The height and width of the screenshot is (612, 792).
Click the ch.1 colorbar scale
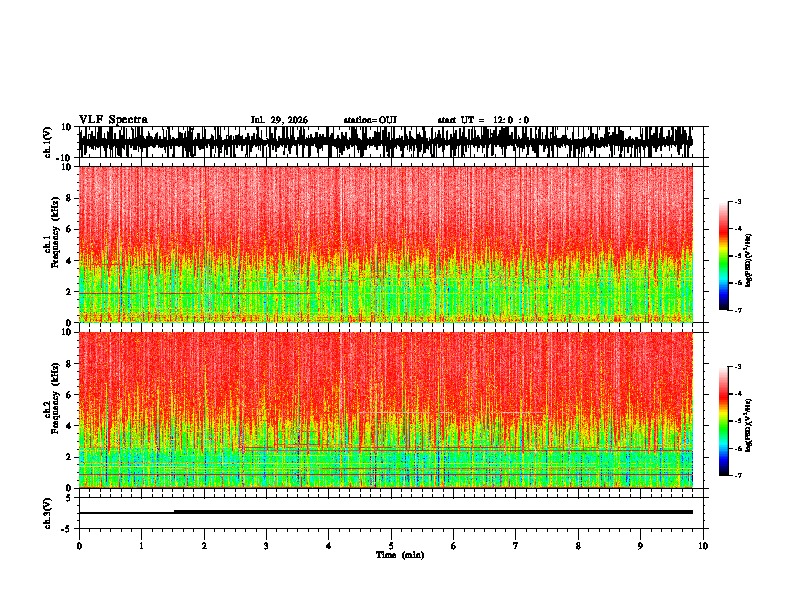723,256
